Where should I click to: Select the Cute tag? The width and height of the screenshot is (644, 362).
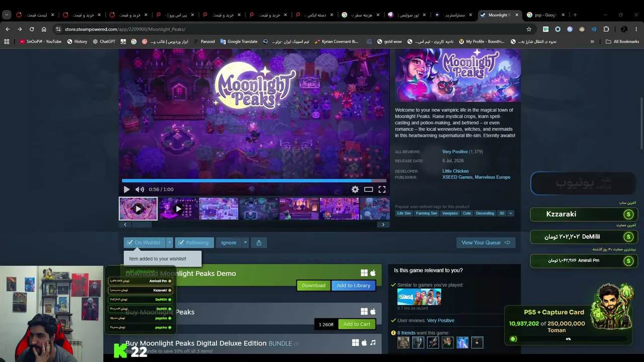pyautogui.click(x=467, y=213)
